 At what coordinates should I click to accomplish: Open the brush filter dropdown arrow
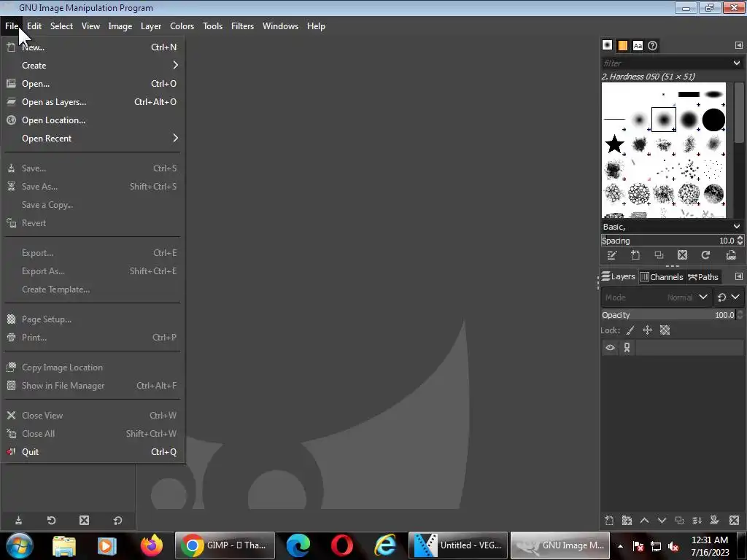click(737, 63)
